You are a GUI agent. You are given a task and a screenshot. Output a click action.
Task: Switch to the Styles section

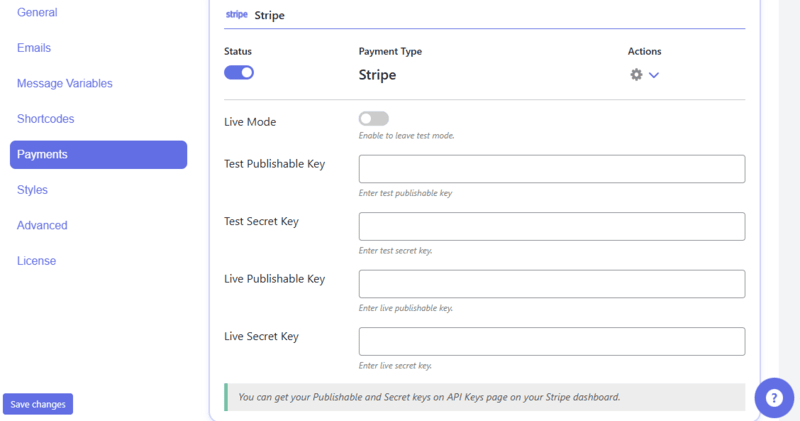[x=32, y=190]
